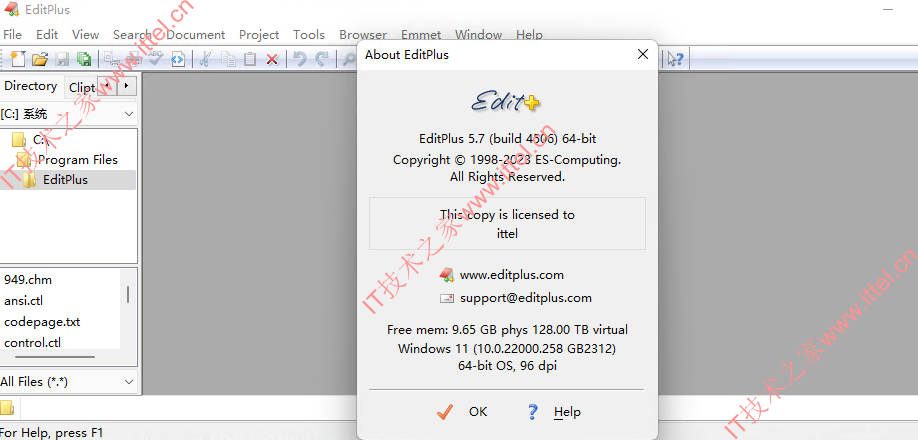Click the Find magnifier toolbar icon
This screenshot has width=918, height=440.
349,59
